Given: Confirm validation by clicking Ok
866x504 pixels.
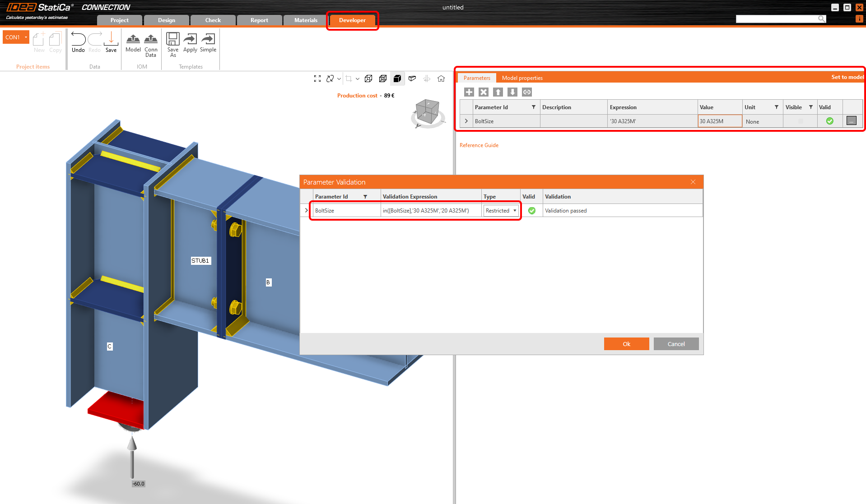Looking at the screenshot, I should (626, 343).
